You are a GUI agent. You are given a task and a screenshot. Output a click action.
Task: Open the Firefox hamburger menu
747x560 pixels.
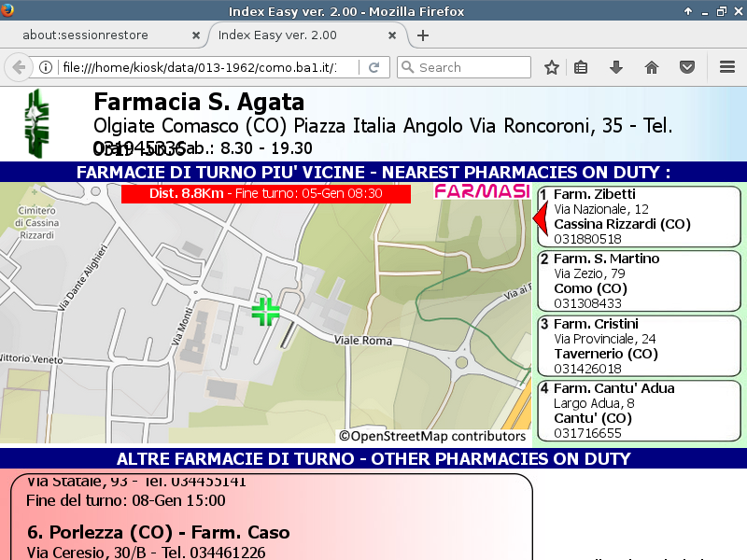point(727,67)
